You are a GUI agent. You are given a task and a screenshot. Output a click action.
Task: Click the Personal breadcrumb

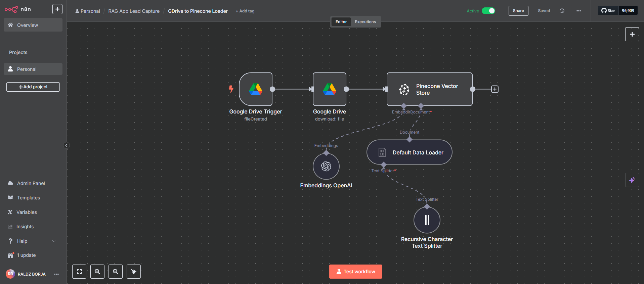(x=88, y=11)
